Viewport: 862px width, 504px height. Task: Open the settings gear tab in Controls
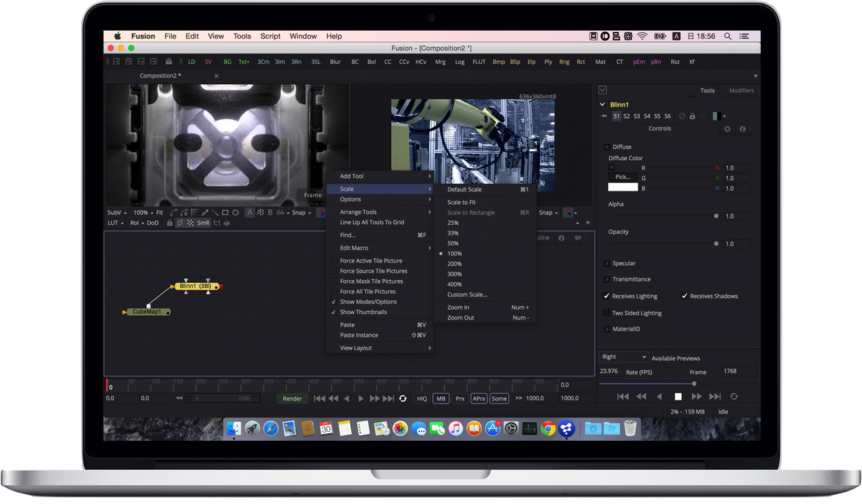pos(727,129)
